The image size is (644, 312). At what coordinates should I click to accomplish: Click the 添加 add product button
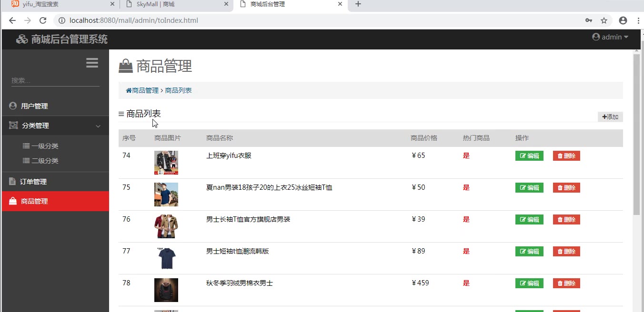pos(610,117)
